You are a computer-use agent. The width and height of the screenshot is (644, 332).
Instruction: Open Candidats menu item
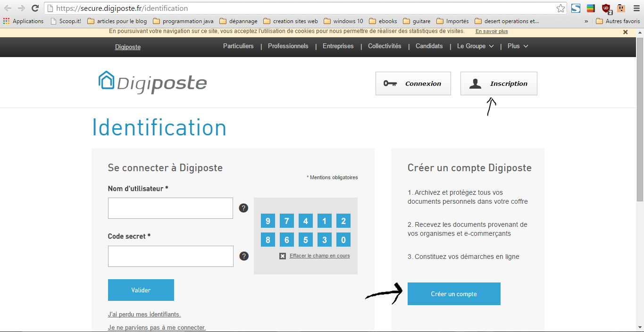[429, 46]
